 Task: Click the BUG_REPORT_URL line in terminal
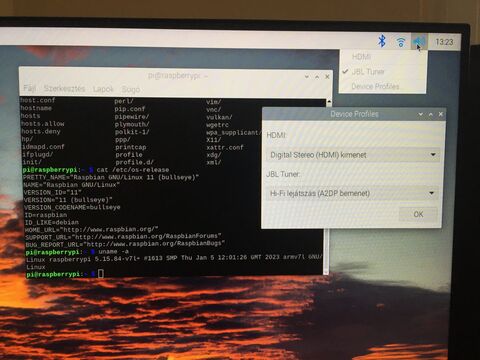tap(125, 244)
